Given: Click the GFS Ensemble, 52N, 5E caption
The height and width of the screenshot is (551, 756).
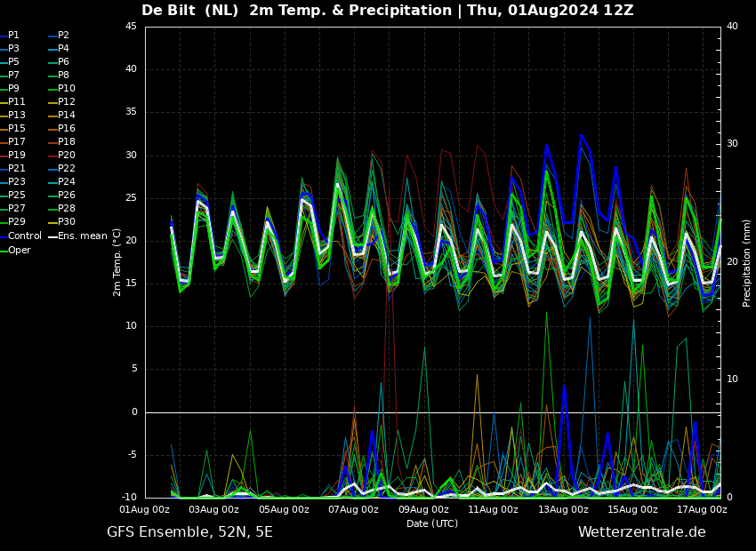Looking at the screenshot, I should [189, 532].
